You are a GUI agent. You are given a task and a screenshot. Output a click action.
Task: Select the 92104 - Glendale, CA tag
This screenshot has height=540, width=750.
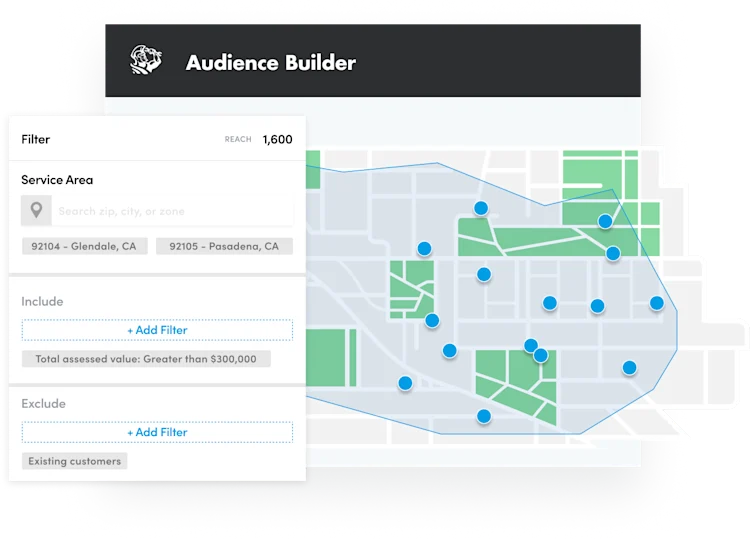(x=84, y=246)
